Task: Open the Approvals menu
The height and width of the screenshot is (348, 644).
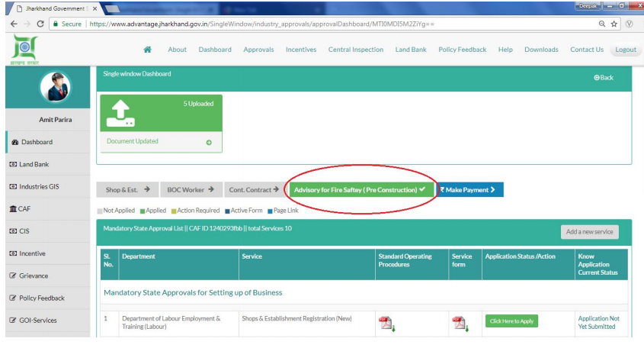Action: coord(258,50)
